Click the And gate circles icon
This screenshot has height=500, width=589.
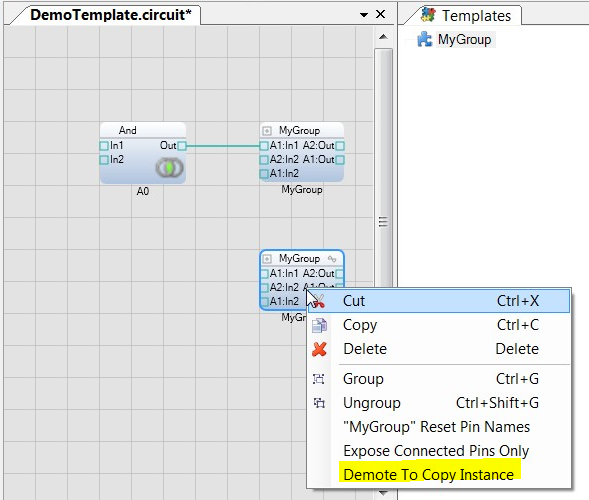[170, 168]
